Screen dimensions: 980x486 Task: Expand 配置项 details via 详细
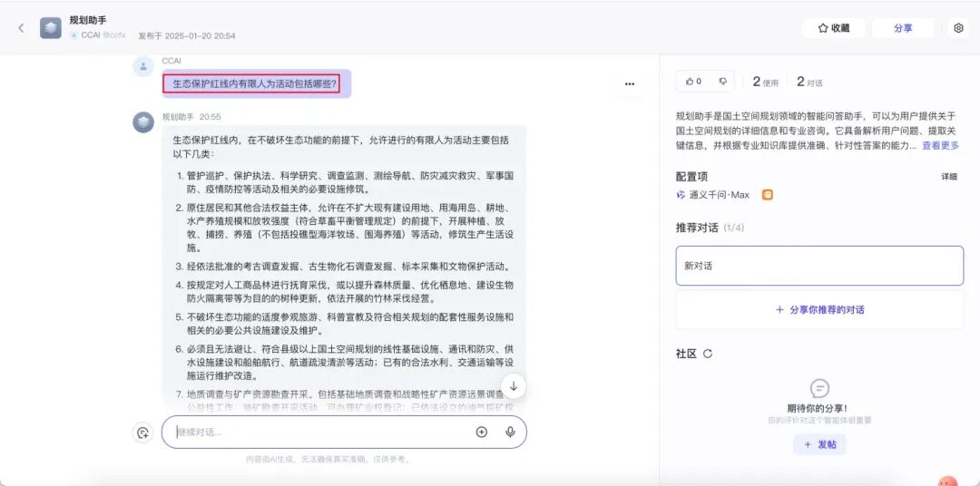click(948, 177)
